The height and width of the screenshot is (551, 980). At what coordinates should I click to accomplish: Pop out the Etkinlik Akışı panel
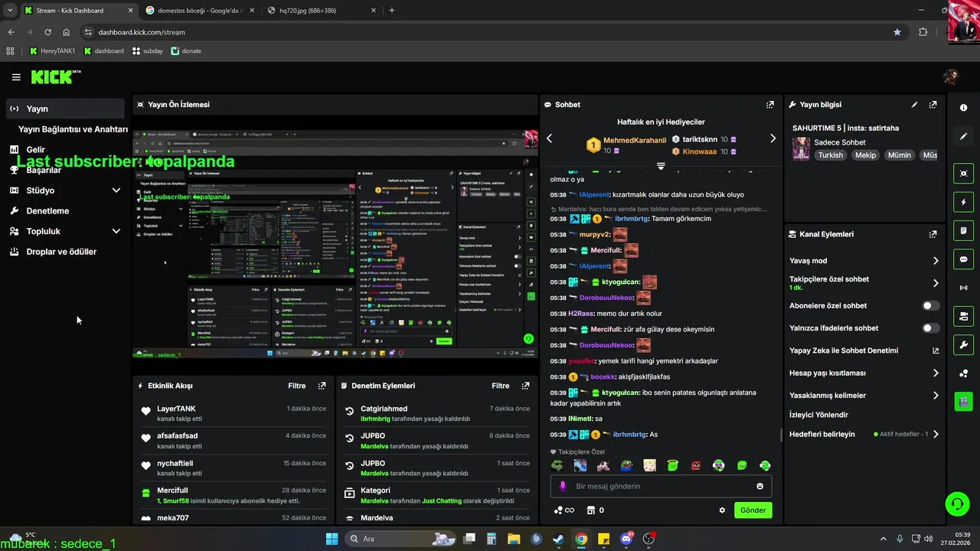pos(322,386)
